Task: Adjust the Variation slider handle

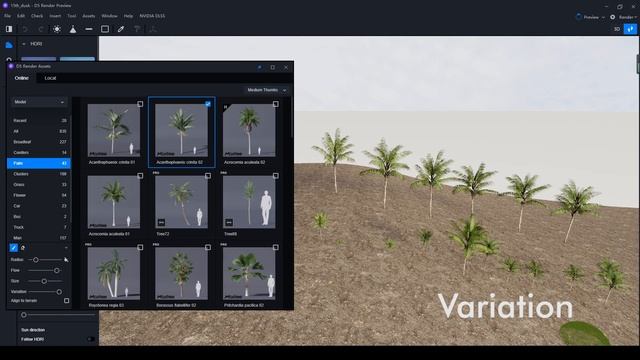Action: point(59,291)
